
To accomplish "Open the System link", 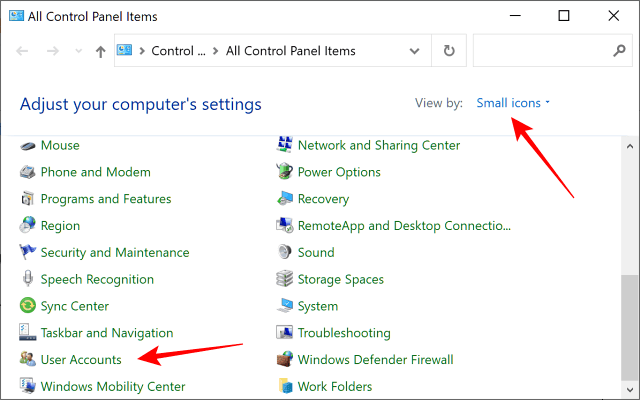I will [x=318, y=306].
